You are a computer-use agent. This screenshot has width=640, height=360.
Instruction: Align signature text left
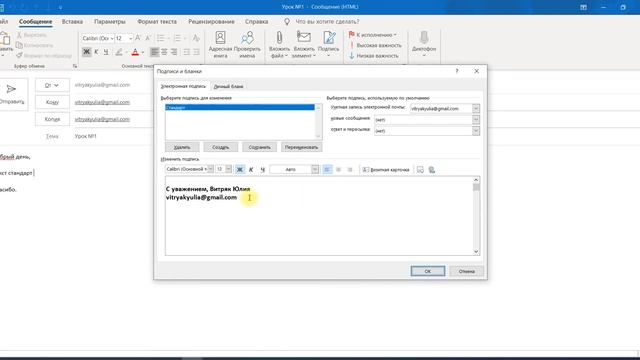click(x=327, y=169)
